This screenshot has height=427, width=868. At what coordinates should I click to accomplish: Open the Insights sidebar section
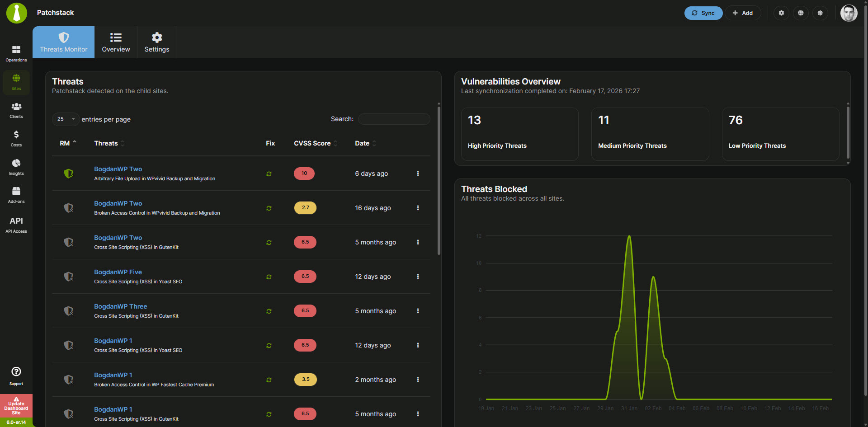pos(16,167)
